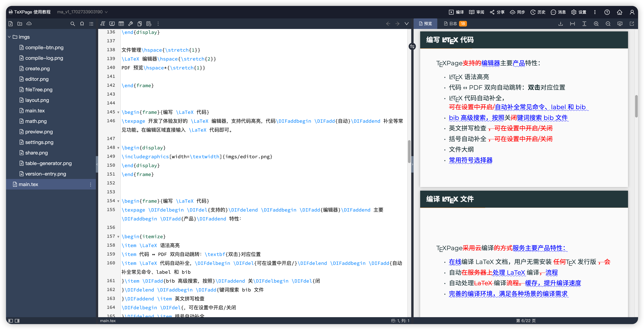Toggle right panel visibility in status bar
Screen dimensions: 644x330
[x=17, y=321]
